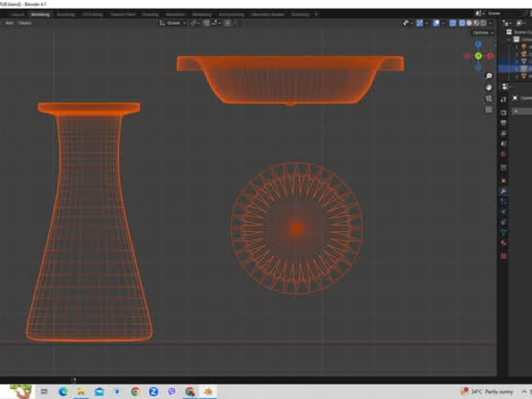Switch to orthographic/perspective grid icon
Viewport: 532px width, 399px height.
[x=489, y=109]
